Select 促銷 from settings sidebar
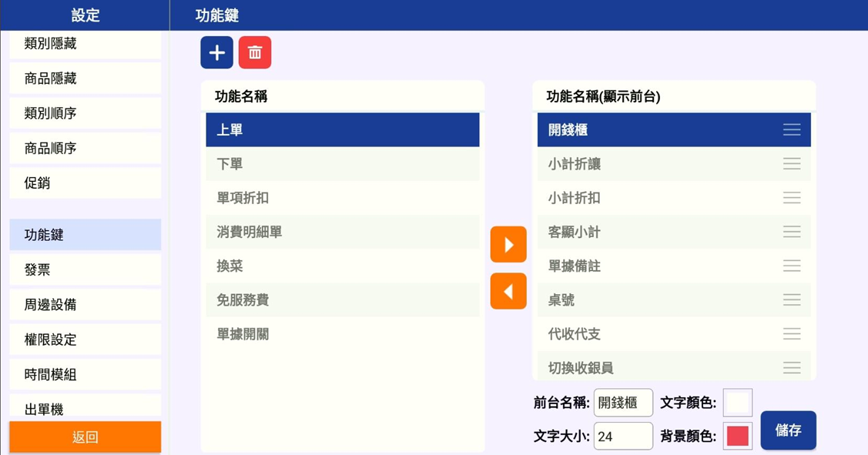Image resolution: width=868 pixels, height=455 pixels. (x=85, y=182)
